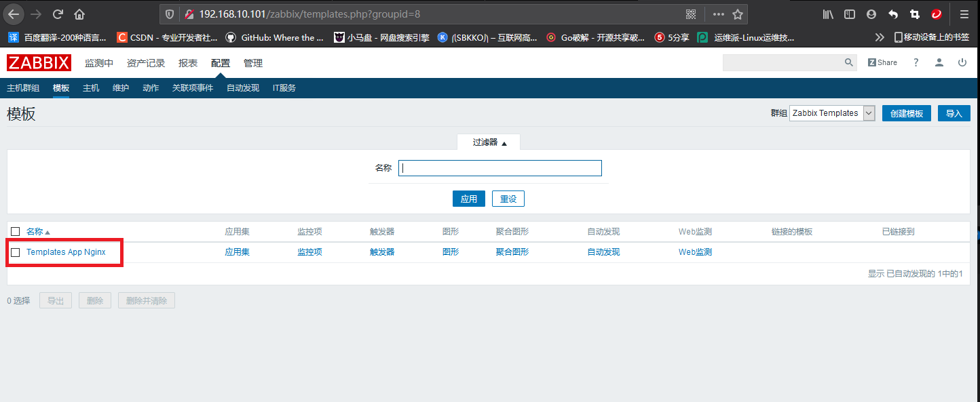
Task: Open 监测中 top menu
Action: pos(99,63)
